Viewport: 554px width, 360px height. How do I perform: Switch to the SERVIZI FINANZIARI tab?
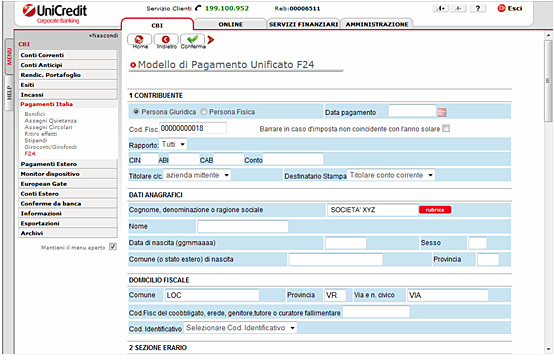[303, 24]
